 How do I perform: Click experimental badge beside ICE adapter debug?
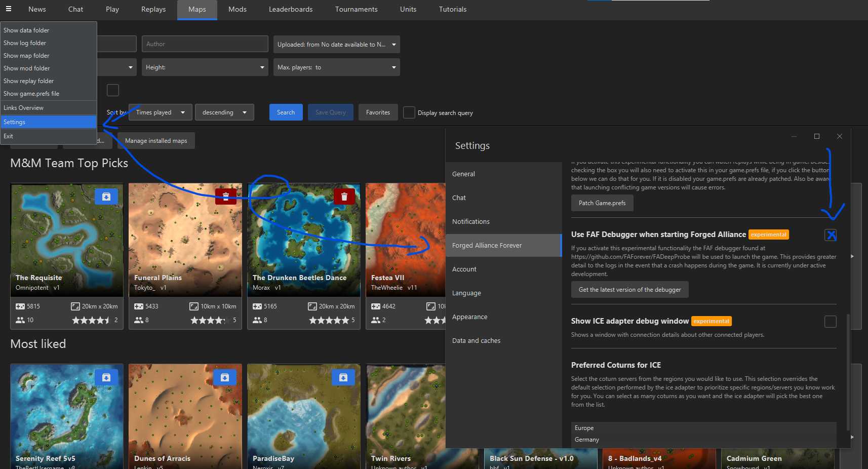(712, 321)
